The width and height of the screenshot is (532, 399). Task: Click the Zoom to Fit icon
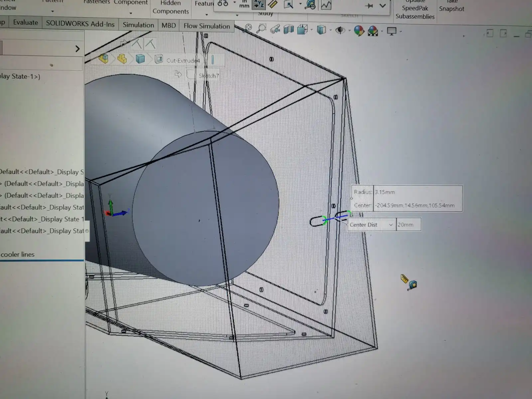pos(248,28)
